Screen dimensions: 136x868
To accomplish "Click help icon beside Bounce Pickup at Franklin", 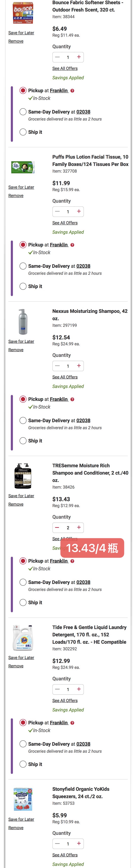I will click(x=72, y=91).
